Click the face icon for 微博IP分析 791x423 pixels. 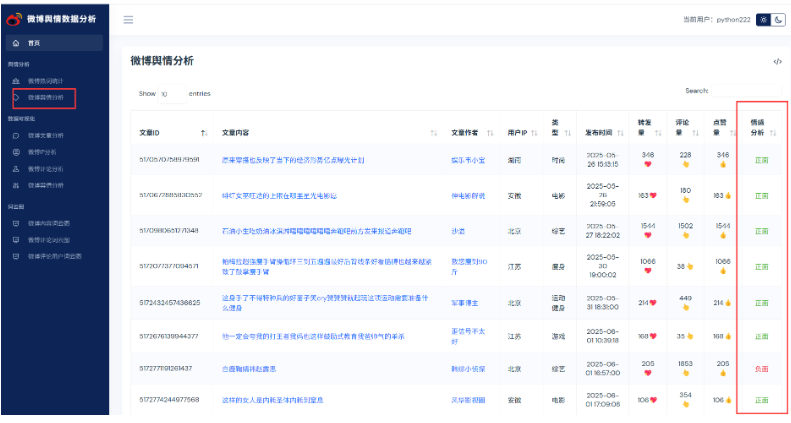[x=16, y=152]
